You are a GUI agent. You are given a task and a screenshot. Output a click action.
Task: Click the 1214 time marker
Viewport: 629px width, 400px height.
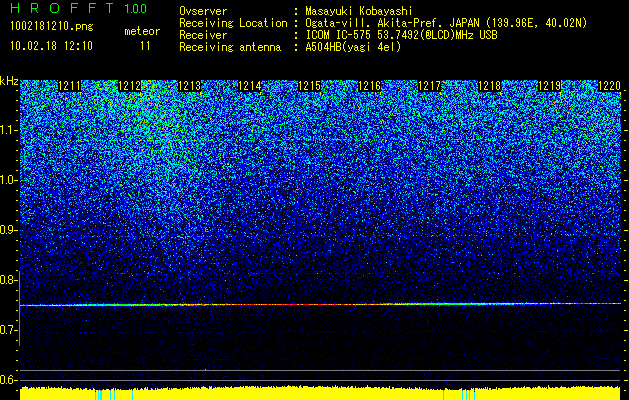(x=250, y=86)
